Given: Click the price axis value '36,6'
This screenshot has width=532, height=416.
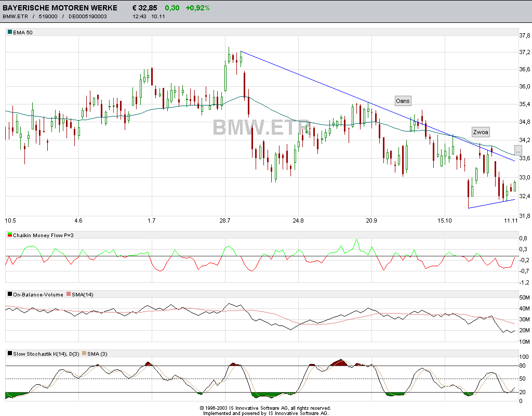Looking at the screenshot, I should (x=525, y=69).
